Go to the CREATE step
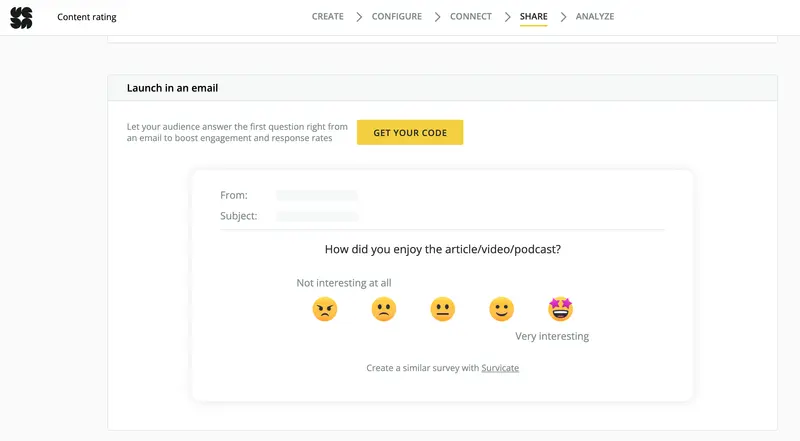Screen dimensions: 800x441 pyautogui.click(x=328, y=16)
